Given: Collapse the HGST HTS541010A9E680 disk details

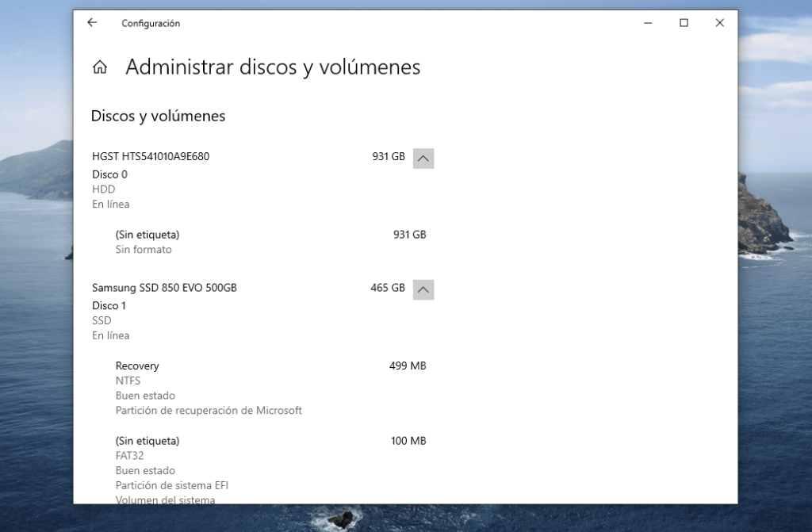Looking at the screenshot, I should click(x=423, y=158).
